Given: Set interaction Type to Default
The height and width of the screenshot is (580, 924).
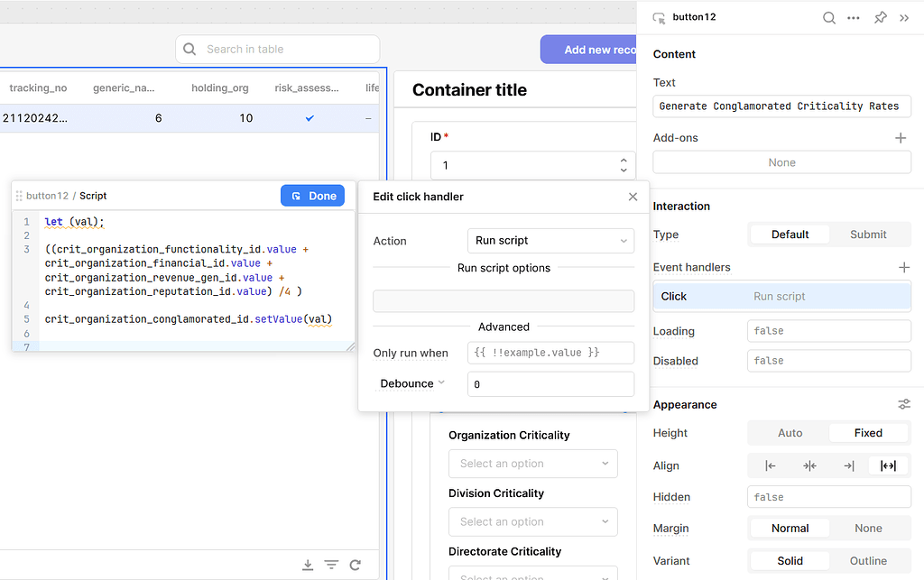Looking at the screenshot, I should click(x=790, y=235).
